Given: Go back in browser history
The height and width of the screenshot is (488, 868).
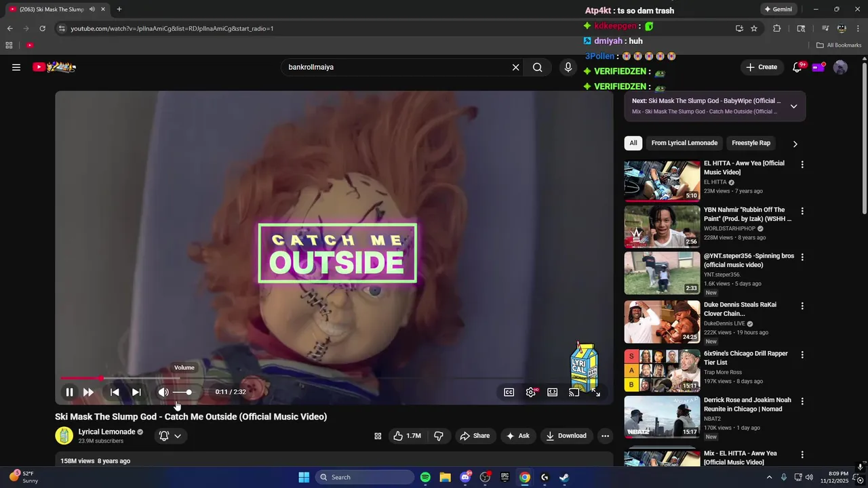Looking at the screenshot, I should 9,28.
